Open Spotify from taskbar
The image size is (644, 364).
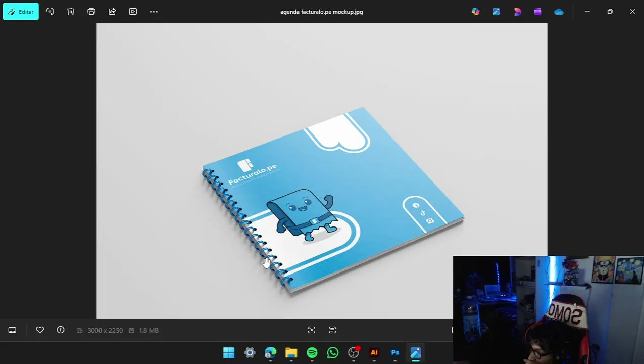(x=312, y=353)
